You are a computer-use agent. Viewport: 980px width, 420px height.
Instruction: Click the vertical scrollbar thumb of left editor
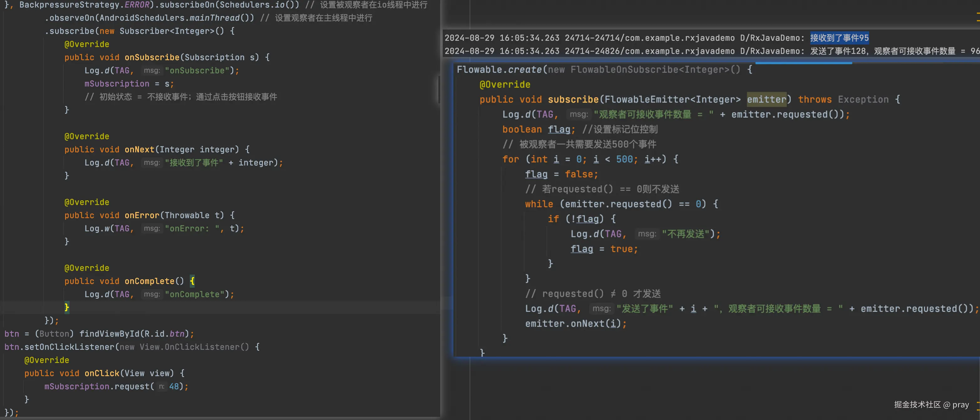click(x=438, y=89)
